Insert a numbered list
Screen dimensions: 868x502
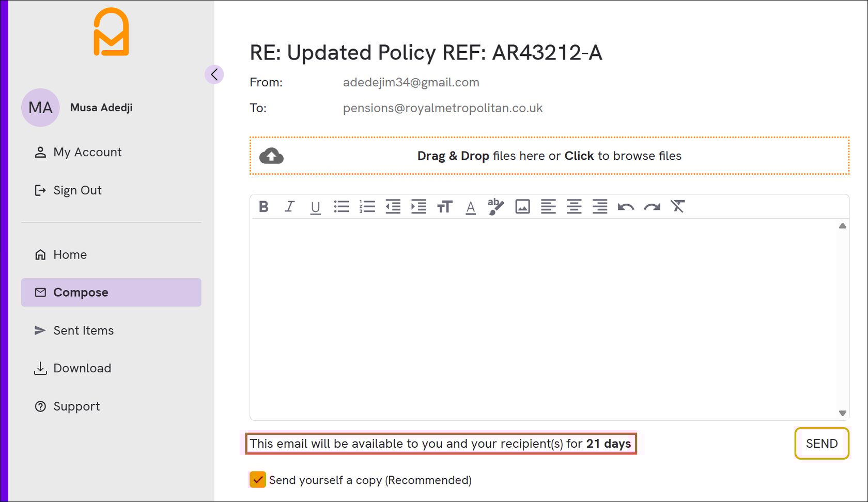pos(367,206)
